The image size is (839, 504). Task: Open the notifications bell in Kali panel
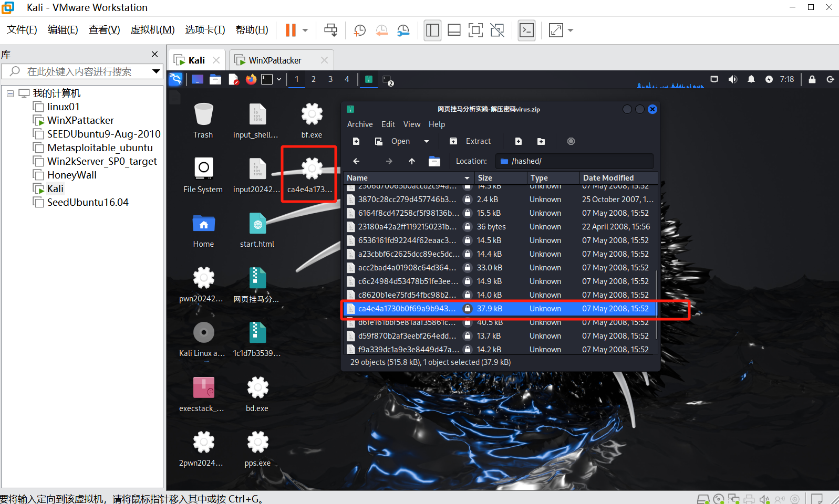[751, 79]
